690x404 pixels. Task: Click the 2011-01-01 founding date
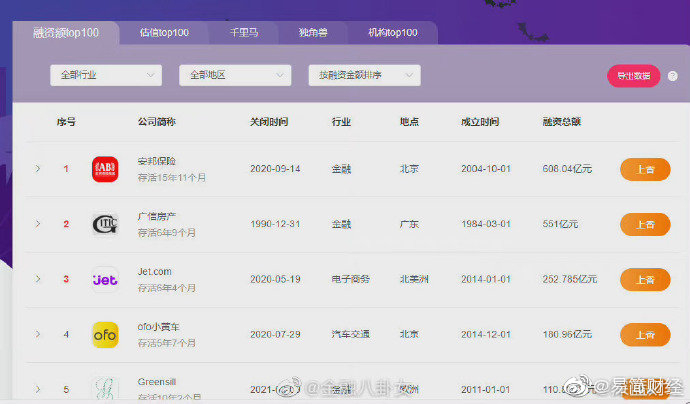[486, 389]
